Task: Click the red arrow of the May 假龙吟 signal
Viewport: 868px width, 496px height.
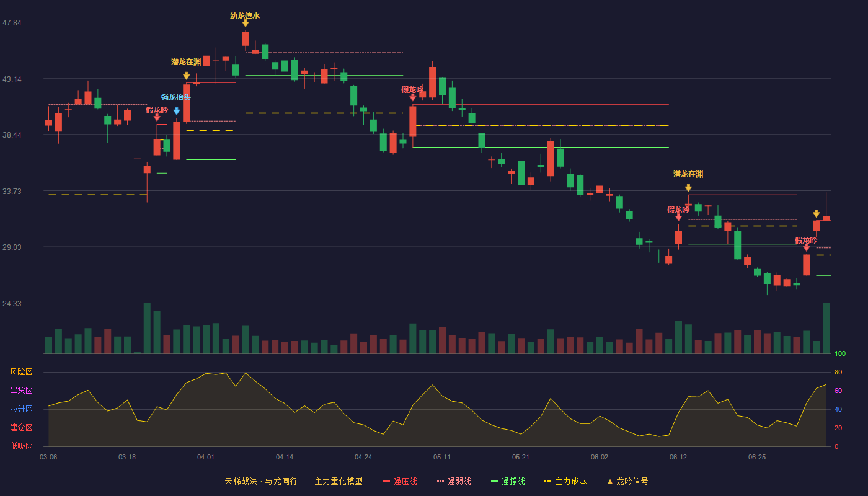Action: [x=413, y=97]
